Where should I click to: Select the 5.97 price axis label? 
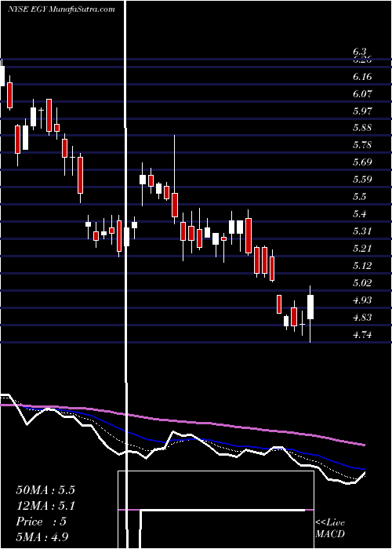[362, 111]
